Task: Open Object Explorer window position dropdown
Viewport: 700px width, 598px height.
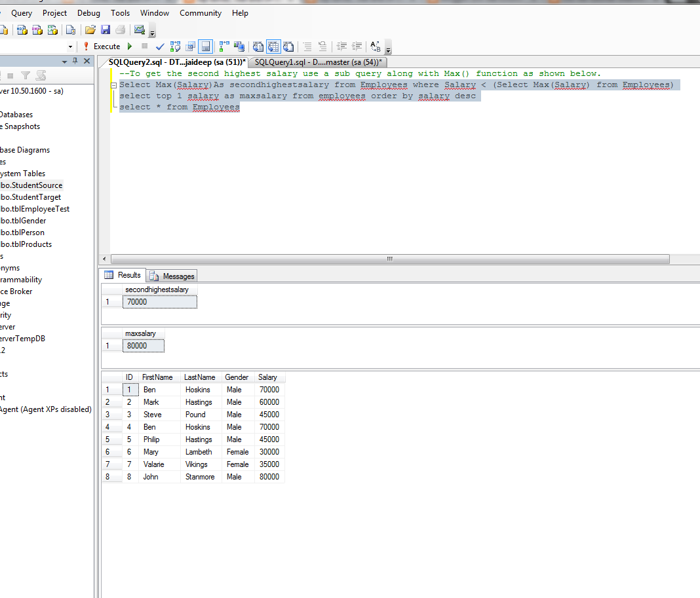Action: 64,61
